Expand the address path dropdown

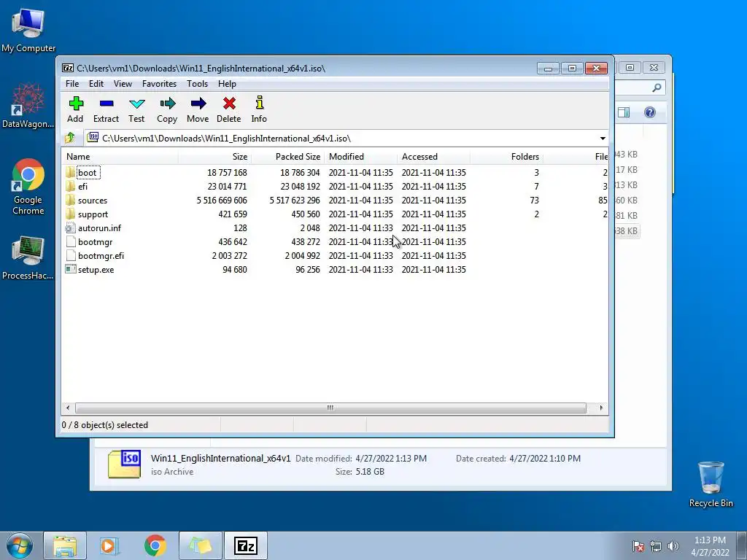pos(603,139)
